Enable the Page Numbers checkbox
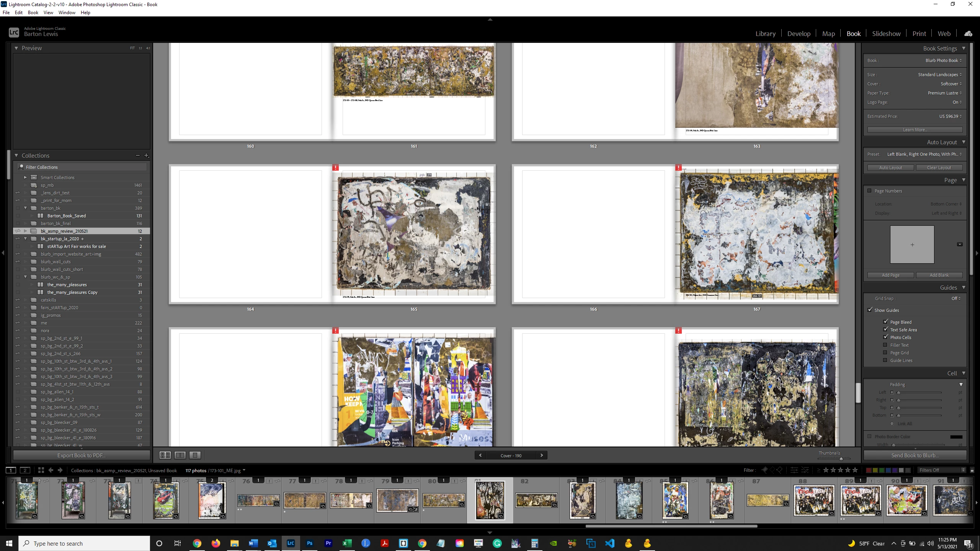 point(869,191)
